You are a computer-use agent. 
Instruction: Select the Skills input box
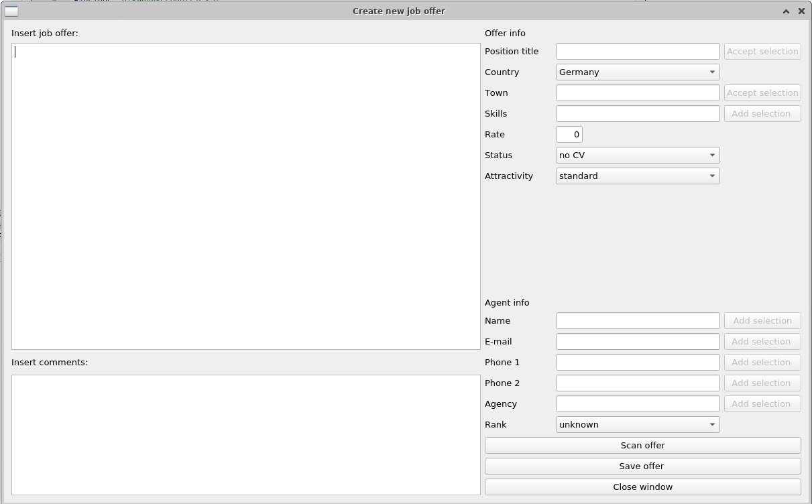(x=637, y=113)
